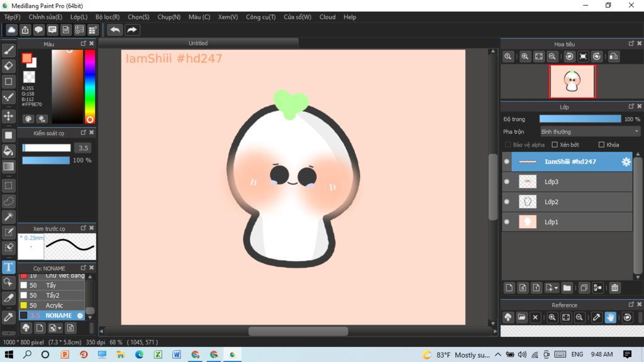Click the Redo arrow in the toolbar
This screenshot has height=362, width=644.
coord(132,30)
